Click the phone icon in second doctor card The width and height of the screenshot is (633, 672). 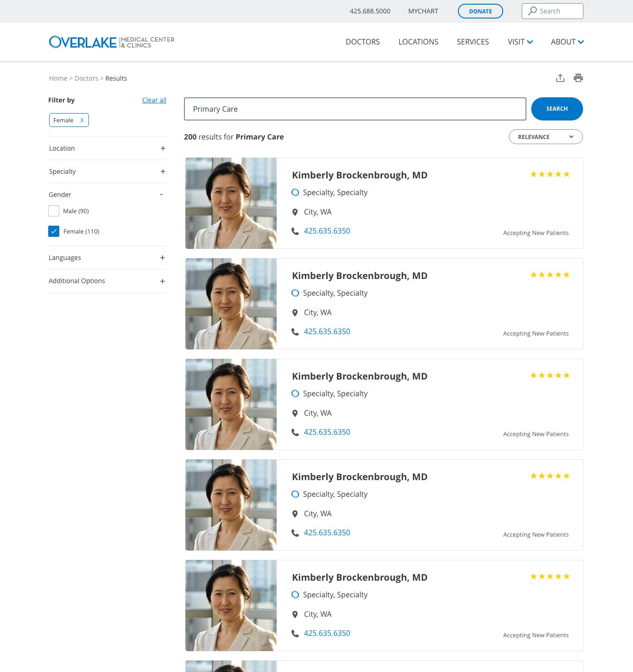295,331
